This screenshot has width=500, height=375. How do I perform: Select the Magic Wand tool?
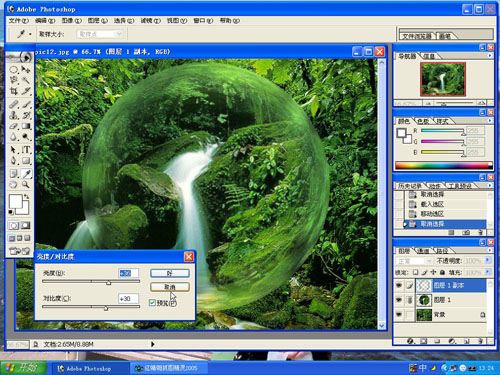[x=26, y=80]
